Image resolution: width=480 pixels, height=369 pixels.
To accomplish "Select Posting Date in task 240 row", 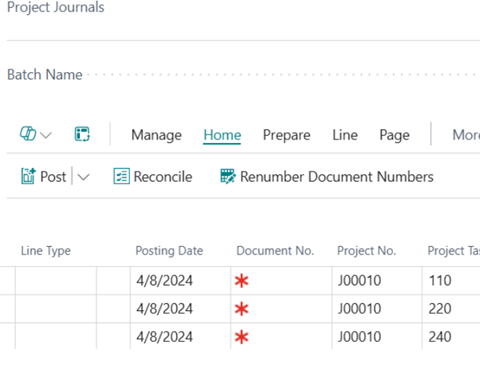I will click(x=180, y=337).
